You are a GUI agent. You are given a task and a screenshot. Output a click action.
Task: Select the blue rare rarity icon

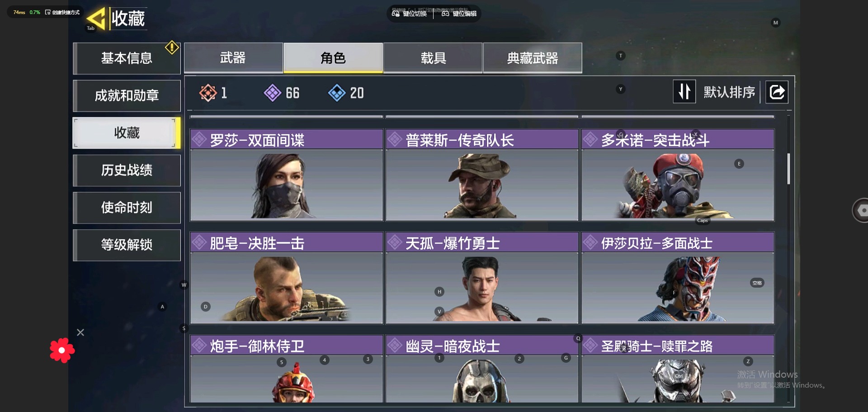(x=337, y=93)
